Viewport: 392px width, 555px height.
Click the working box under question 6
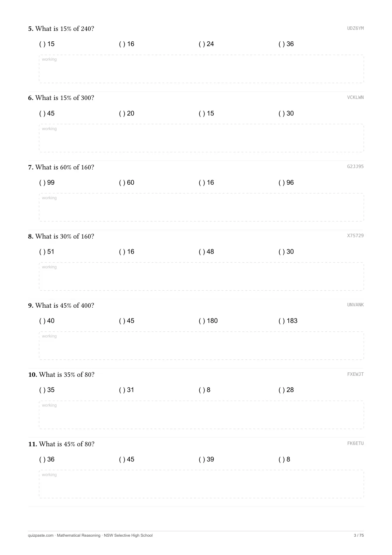click(201, 138)
